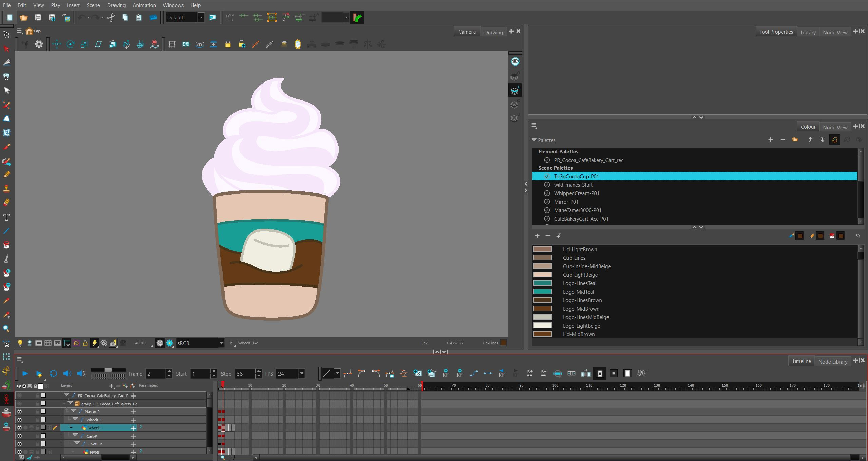Open the sRGB colour space dropdown

(x=221, y=343)
